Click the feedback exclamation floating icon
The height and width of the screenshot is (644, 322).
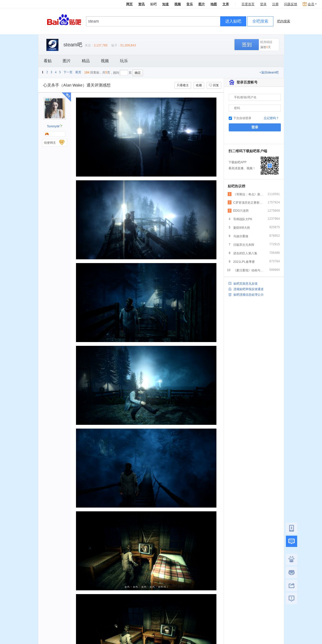coord(291,598)
